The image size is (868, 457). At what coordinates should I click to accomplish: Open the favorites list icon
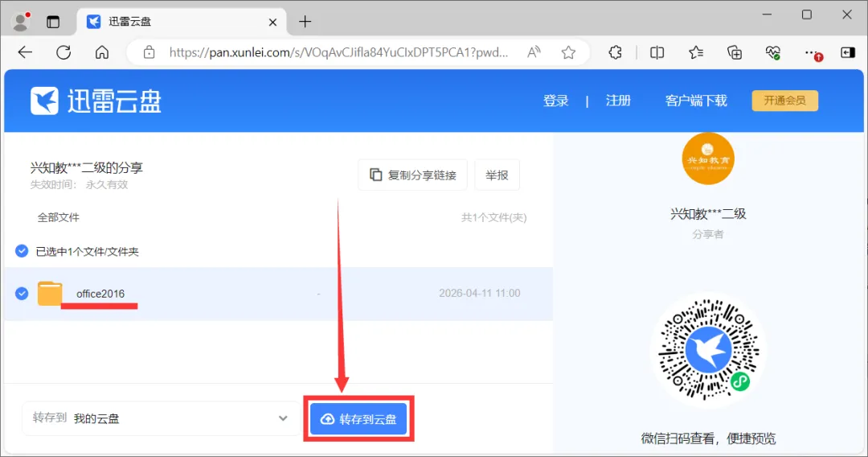pyautogui.click(x=696, y=52)
